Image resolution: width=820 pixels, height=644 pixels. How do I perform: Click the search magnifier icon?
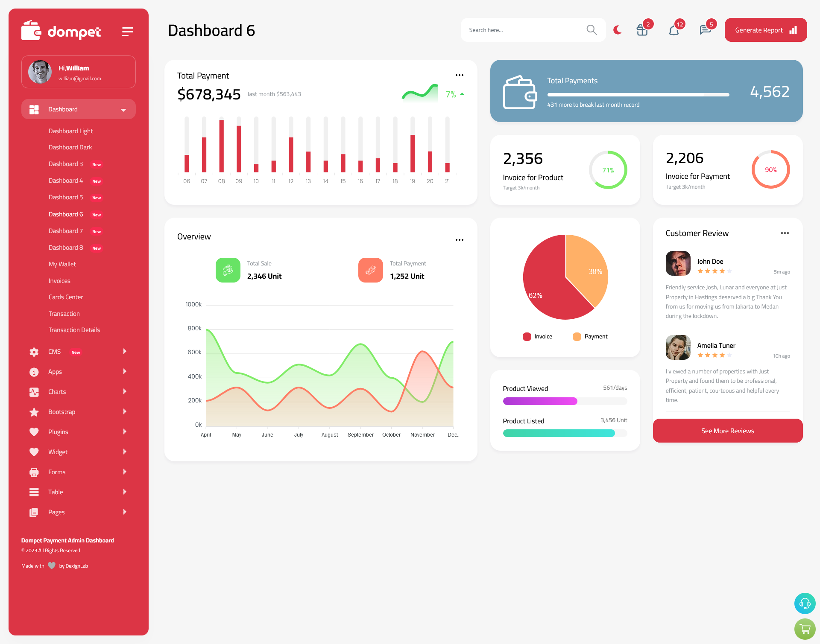click(590, 30)
